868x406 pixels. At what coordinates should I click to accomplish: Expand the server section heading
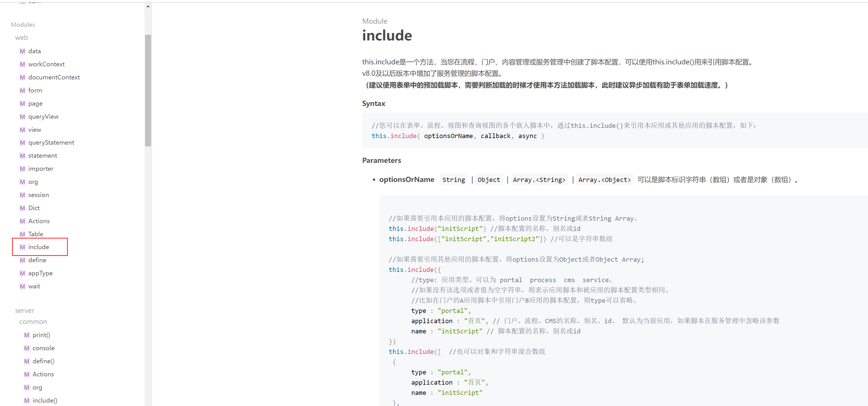pyautogui.click(x=25, y=311)
